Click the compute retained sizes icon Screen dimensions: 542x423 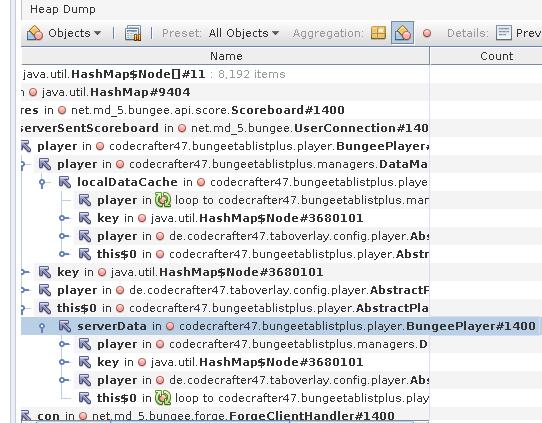pos(133,33)
